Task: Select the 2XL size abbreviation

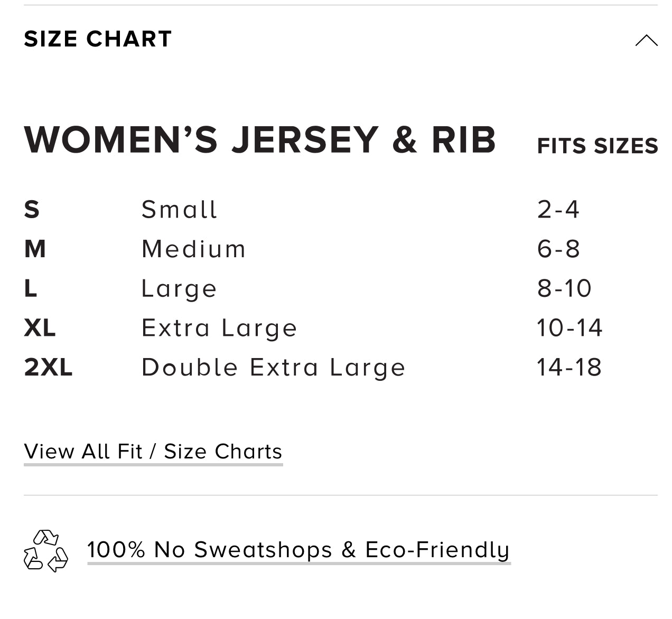Action: click(x=48, y=367)
